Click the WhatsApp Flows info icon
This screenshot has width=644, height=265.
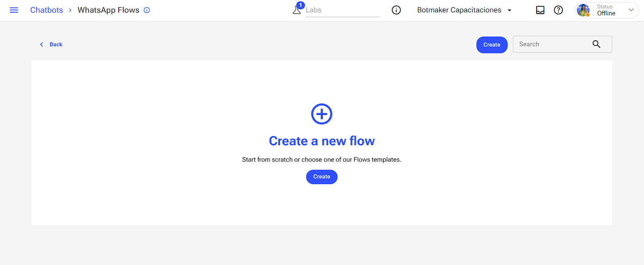147,10
